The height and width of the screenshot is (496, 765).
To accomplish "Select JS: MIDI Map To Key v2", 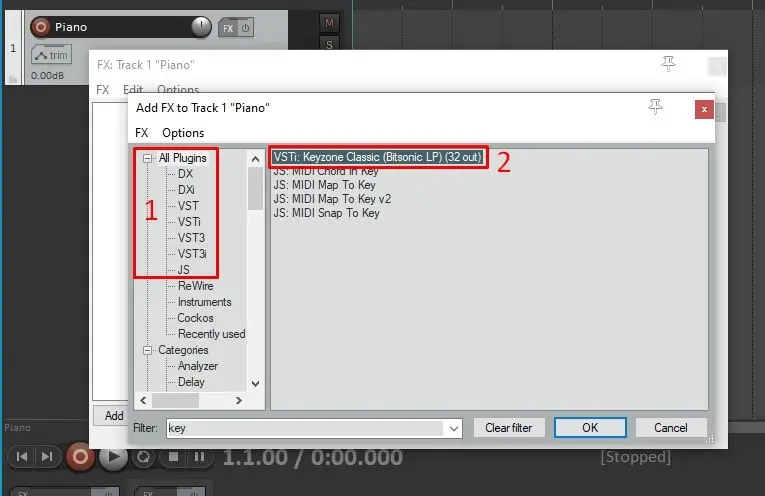I will [x=332, y=199].
